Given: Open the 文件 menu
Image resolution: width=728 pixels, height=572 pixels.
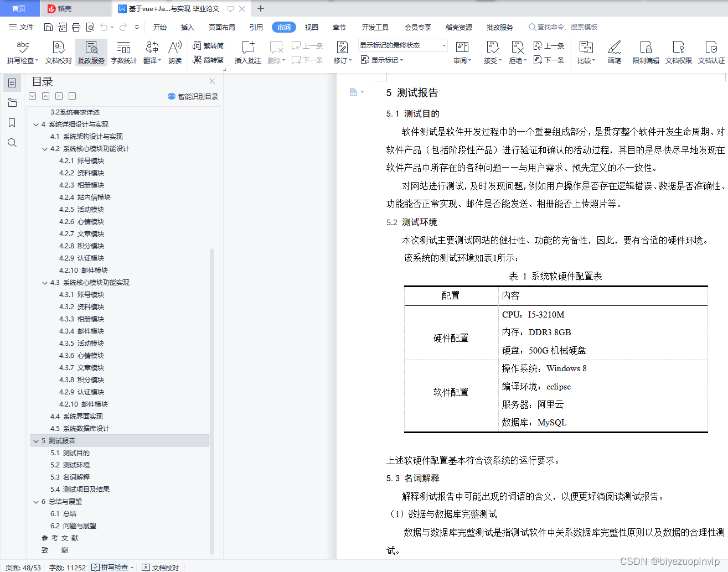Looking at the screenshot, I should 21,27.
